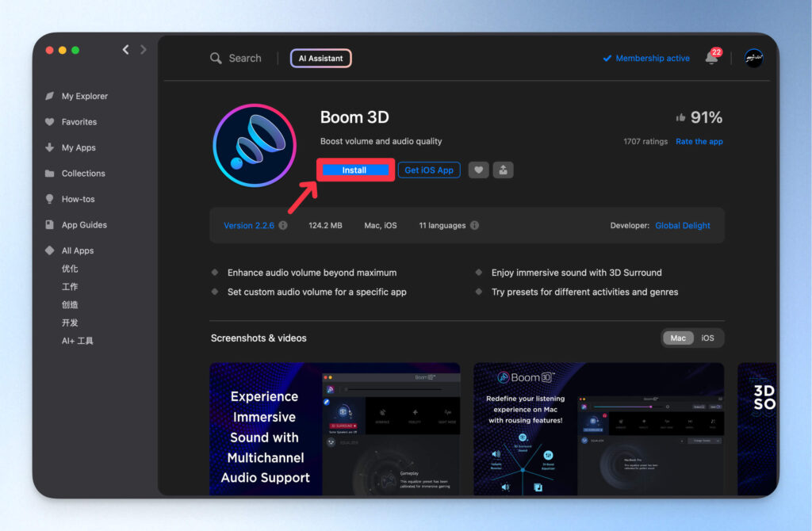Image resolution: width=812 pixels, height=531 pixels.
Task: Switch screenshots view to iOS
Action: pos(707,338)
